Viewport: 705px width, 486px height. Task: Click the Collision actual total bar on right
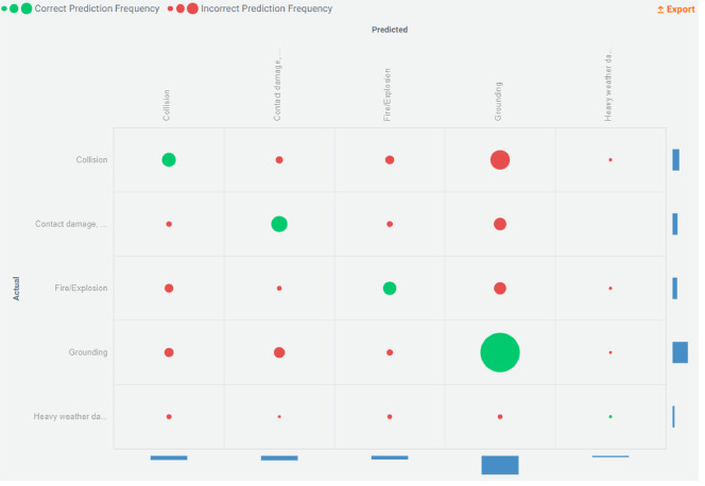coord(676,160)
